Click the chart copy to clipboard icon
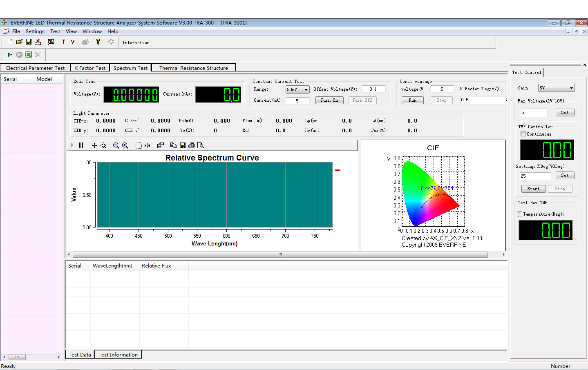The height and width of the screenshot is (370, 588). click(173, 145)
